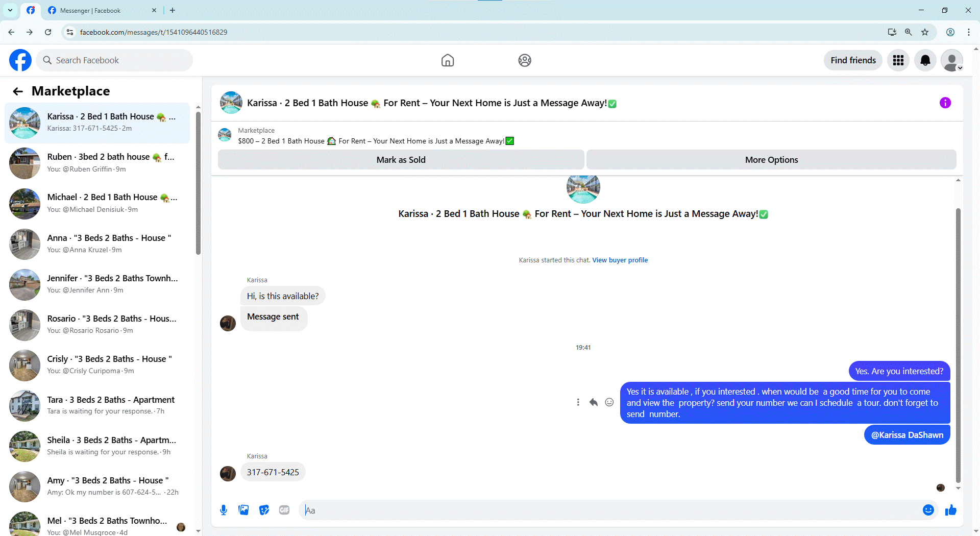980x536 pixels.
Task: Open Michael 2 Bed 1 Bath House conversation
Action: [x=97, y=204]
